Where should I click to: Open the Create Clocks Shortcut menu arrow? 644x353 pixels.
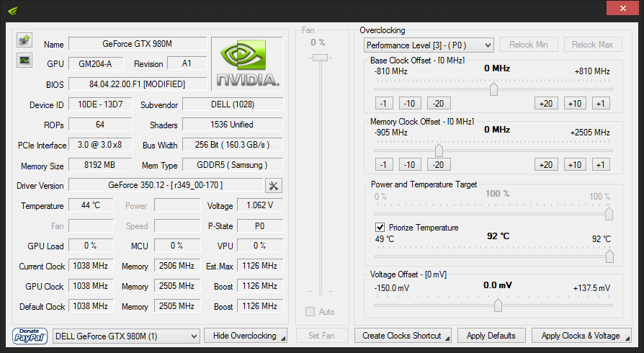click(x=447, y=339)
